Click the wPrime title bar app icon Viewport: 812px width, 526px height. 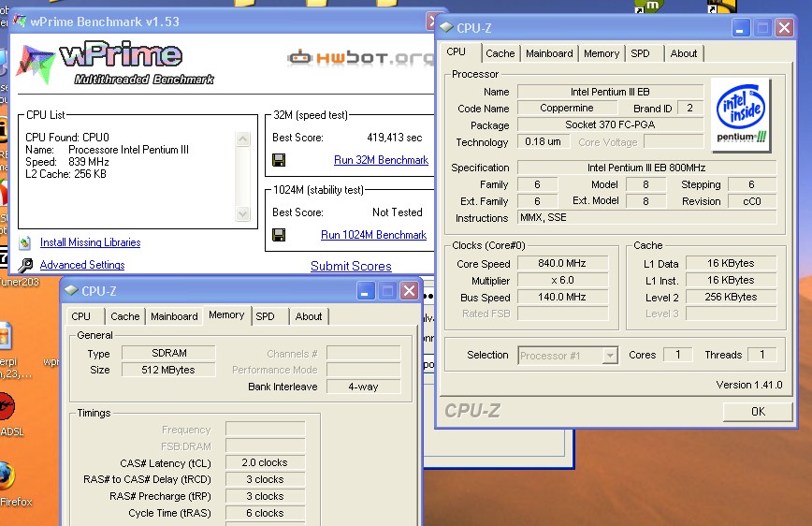click(20, 22)
